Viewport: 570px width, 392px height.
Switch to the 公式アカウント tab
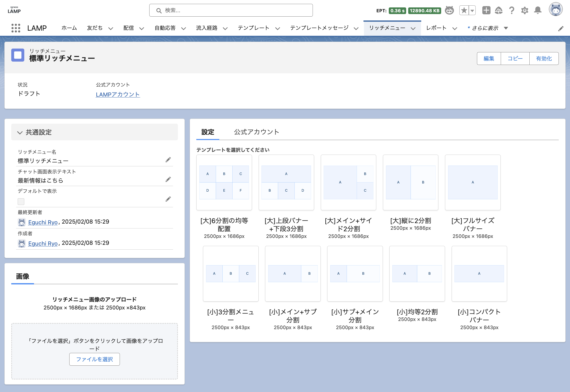click(x=256, y=132)
